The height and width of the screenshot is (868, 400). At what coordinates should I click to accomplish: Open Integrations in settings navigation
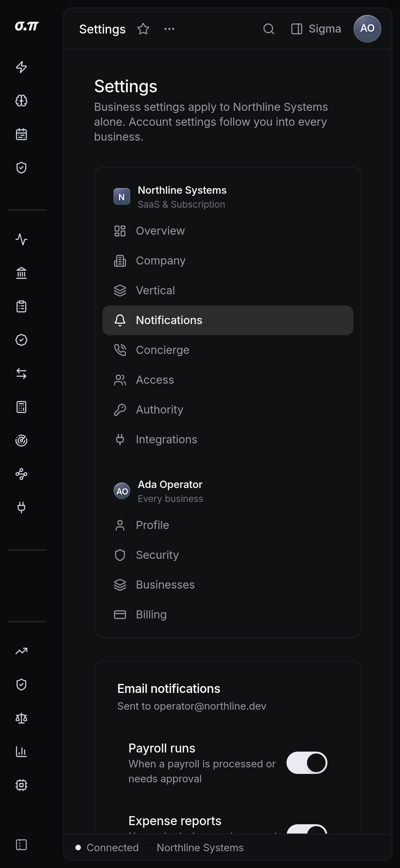click(x=228, y=440)
